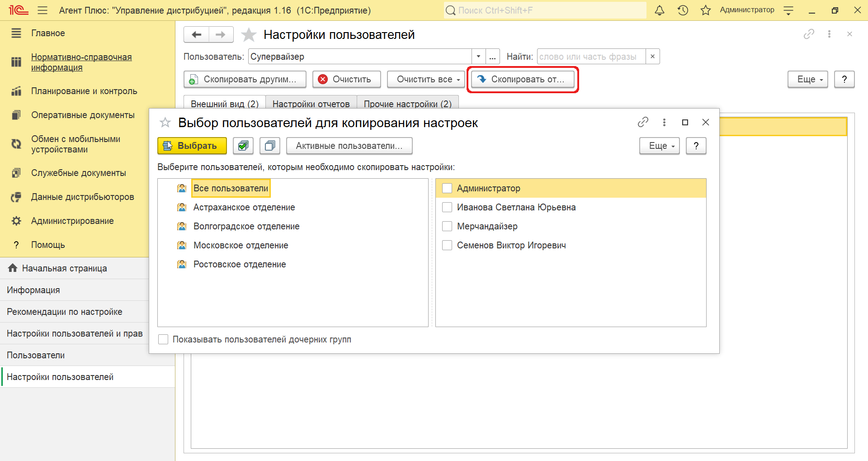Add Настройки пользователей page to favorites star
Screen dimensions: 868x461
click(x=249, y=34)
